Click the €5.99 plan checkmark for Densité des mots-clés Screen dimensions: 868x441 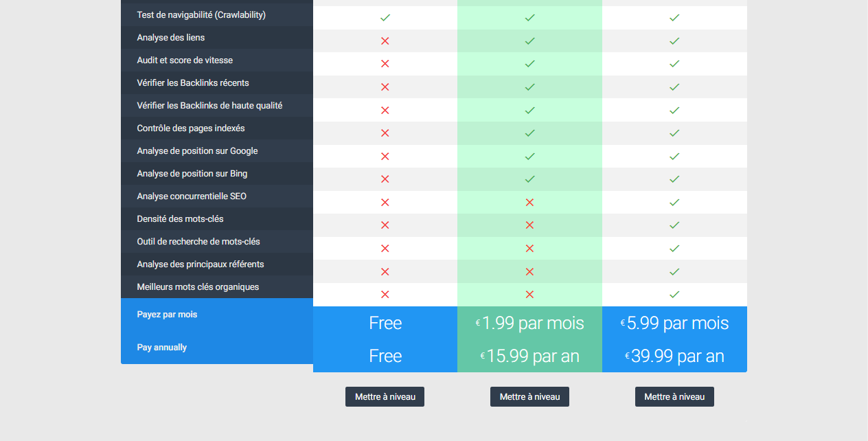tap(674, 225)
